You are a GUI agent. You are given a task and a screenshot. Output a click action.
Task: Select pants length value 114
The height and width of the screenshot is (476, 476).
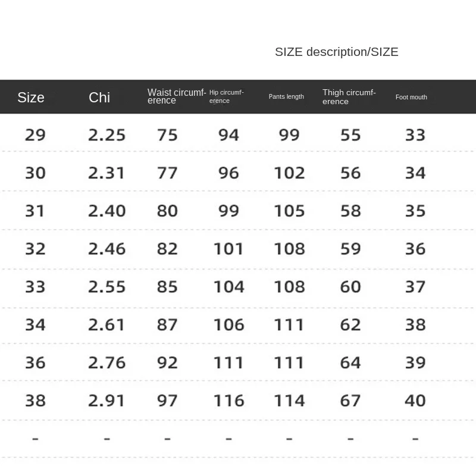point(289,400)
